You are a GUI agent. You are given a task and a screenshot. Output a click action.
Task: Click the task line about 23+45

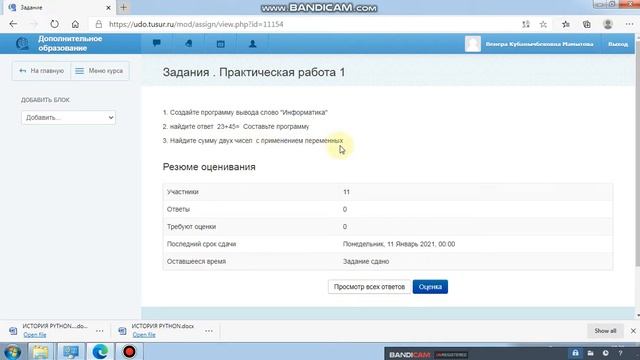coord(236,127)
